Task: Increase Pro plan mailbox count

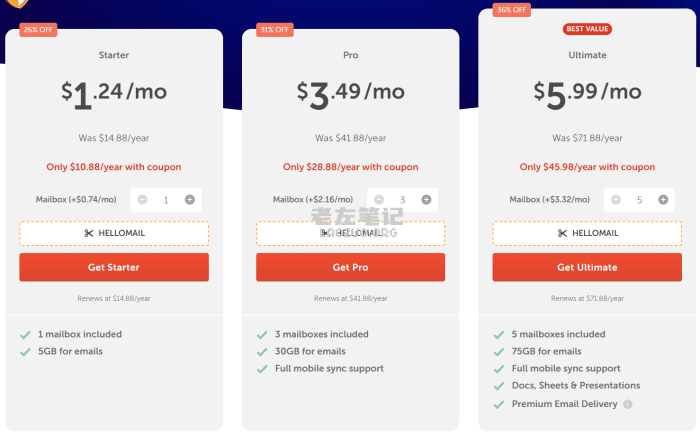Action: coord(426,200)
